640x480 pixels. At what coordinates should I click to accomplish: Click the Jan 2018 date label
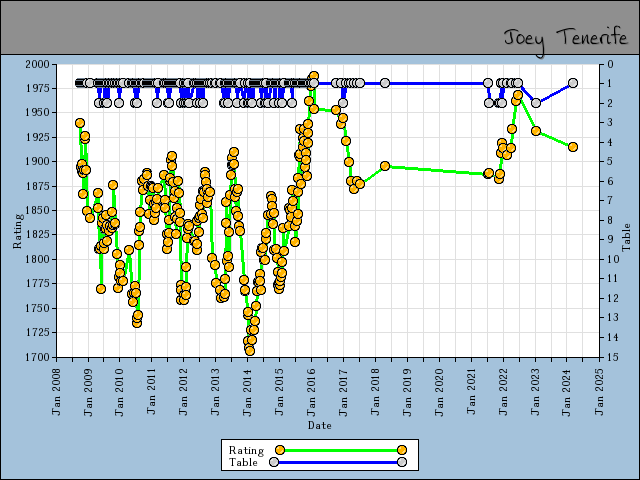(376, 392)
